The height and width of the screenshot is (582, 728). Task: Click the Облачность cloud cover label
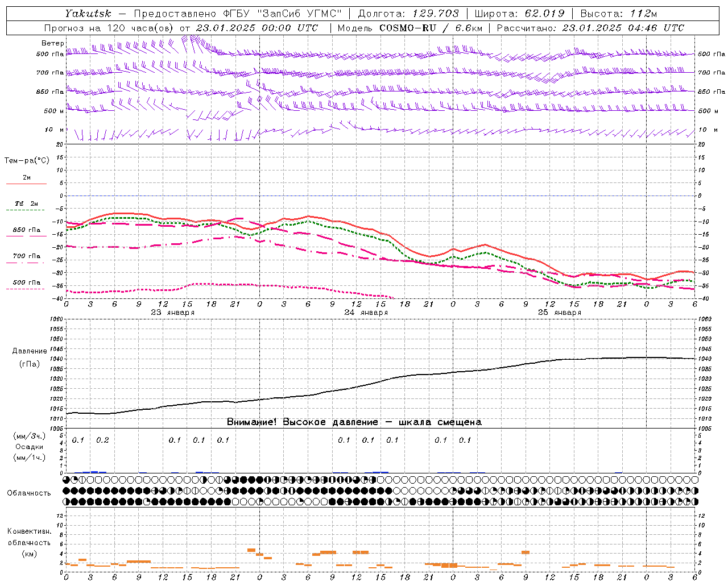tap(29, 493)
